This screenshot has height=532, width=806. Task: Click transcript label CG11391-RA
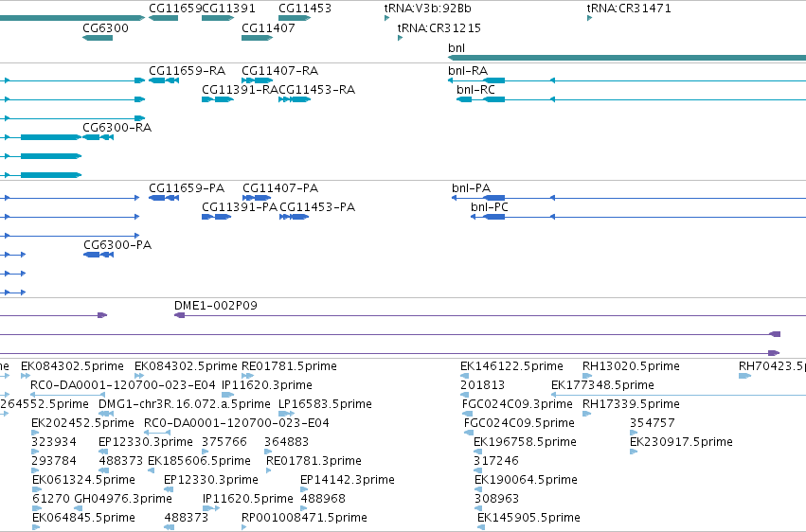point(240,89)
